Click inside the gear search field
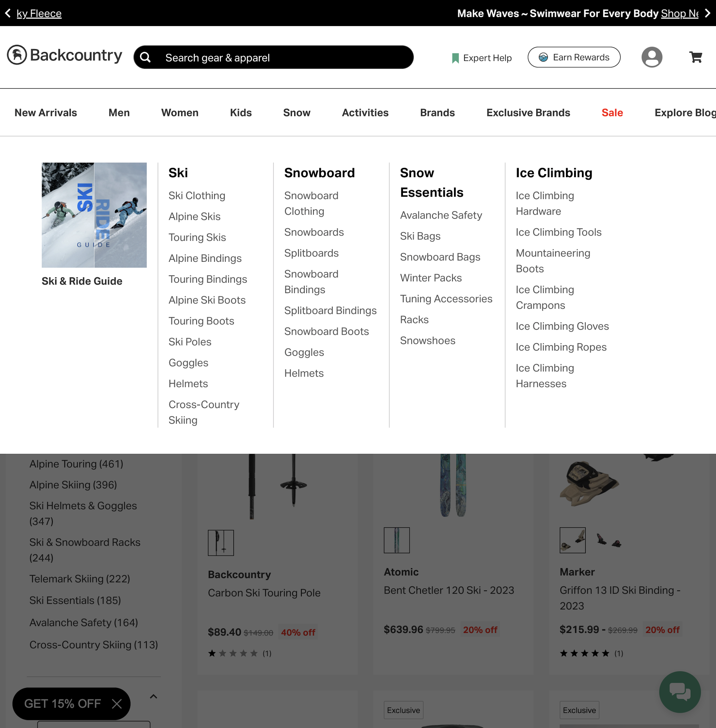The height and width of the screenshot is (728, 716). (263, 57)
